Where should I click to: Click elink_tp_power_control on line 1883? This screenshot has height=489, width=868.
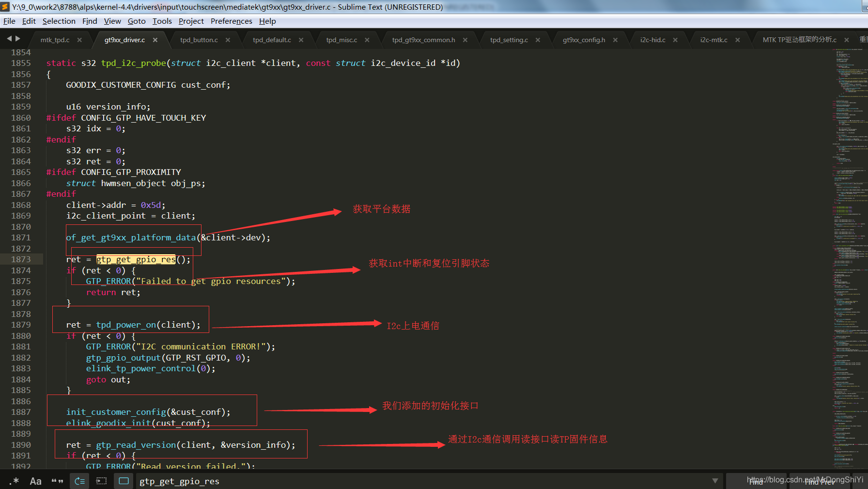coord(140,368)
